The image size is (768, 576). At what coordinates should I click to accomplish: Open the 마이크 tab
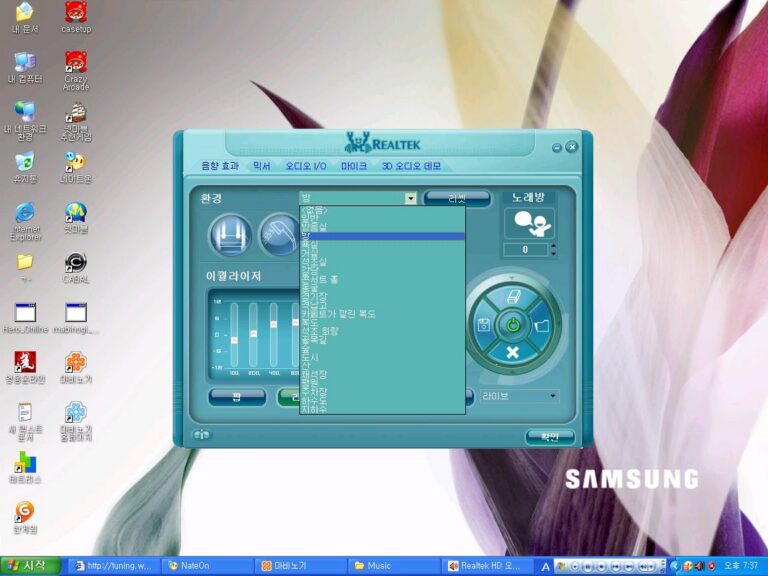pos(354,166)
